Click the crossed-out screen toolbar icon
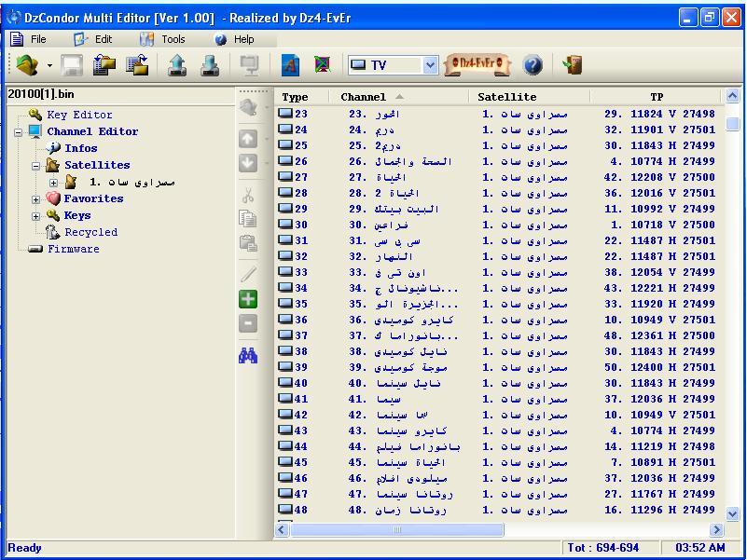This screenshot has width=747, height=560. pyautogui.click(x=323, y=65)
